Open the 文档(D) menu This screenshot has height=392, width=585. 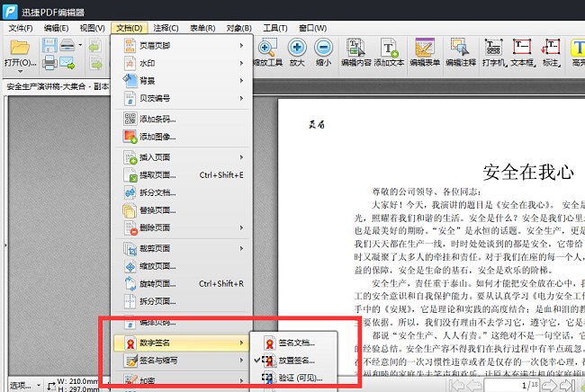pyautogui.click(x=130, y=28)
